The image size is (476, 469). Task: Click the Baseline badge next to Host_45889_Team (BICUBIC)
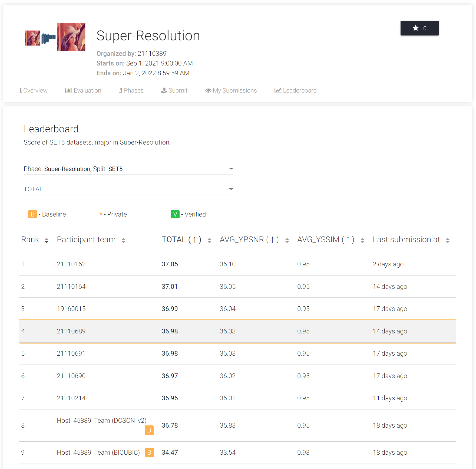pos(149,452)
